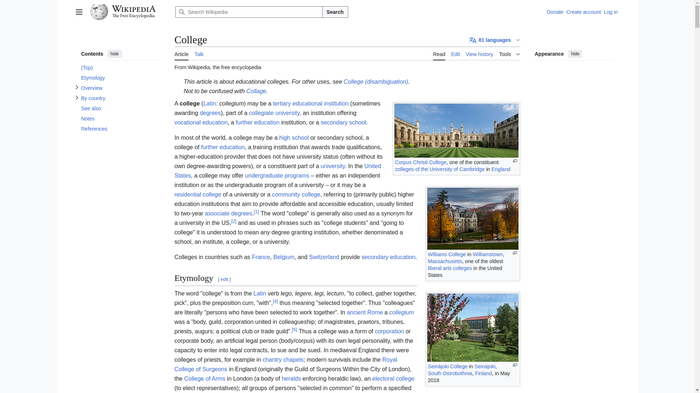
Task: Open the undergraduate programs link
Action: [277, 176]
